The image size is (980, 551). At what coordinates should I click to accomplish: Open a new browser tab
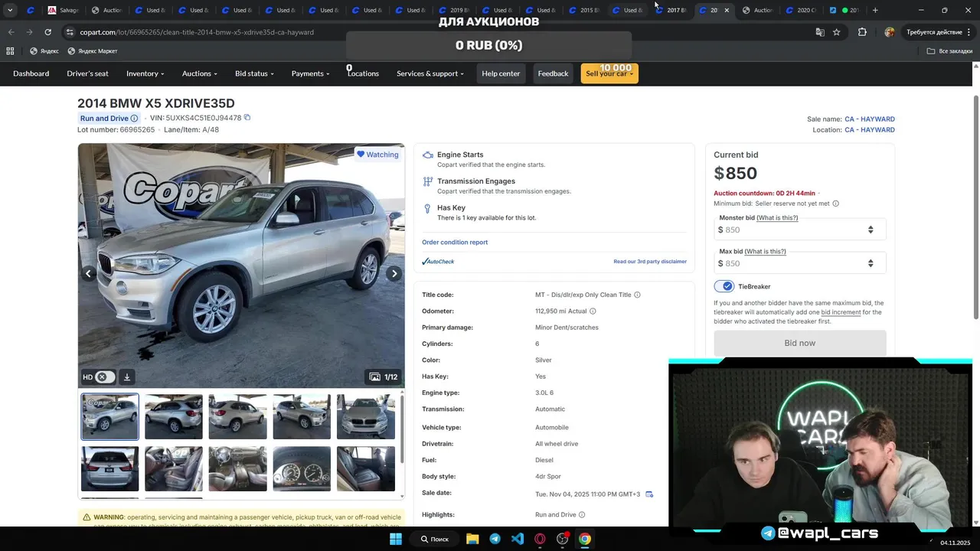[x=875, y=10]
